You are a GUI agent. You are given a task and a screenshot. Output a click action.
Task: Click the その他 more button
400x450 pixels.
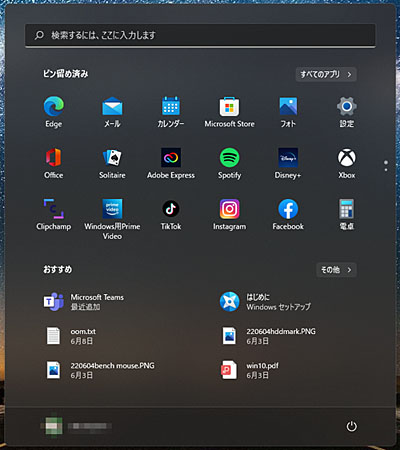(336, 270)
